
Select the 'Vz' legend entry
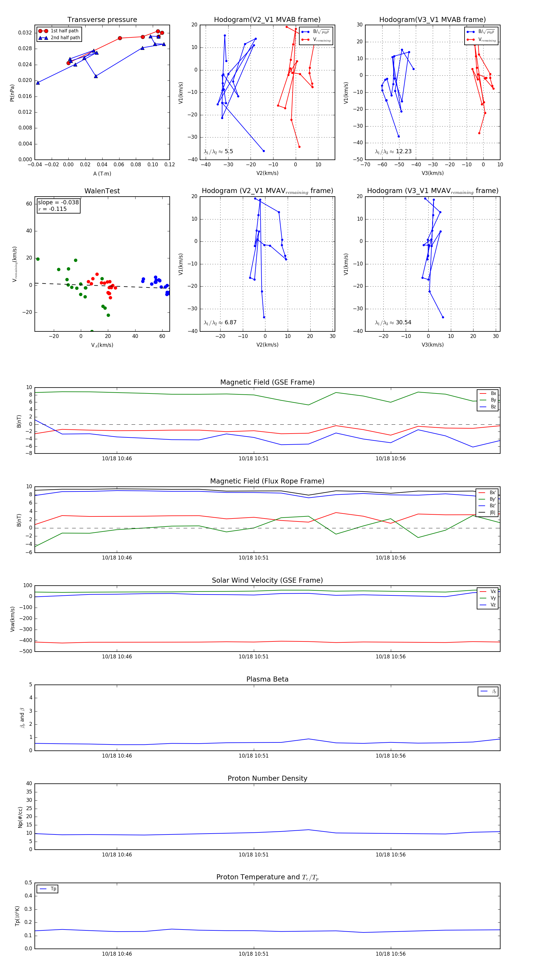pyautogui.click(x=488, y=605)
